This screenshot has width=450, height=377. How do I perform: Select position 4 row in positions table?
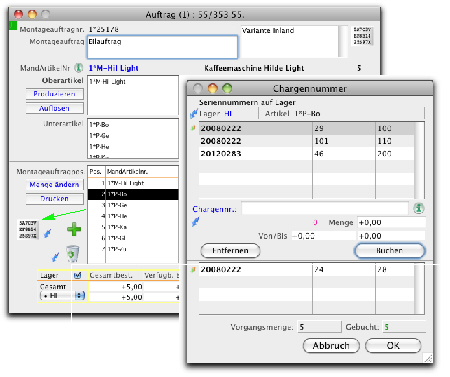pyautogui.click(x=133, y=216)
